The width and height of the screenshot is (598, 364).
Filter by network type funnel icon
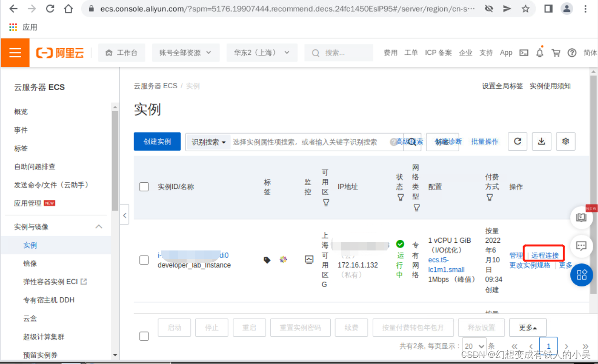417,208
